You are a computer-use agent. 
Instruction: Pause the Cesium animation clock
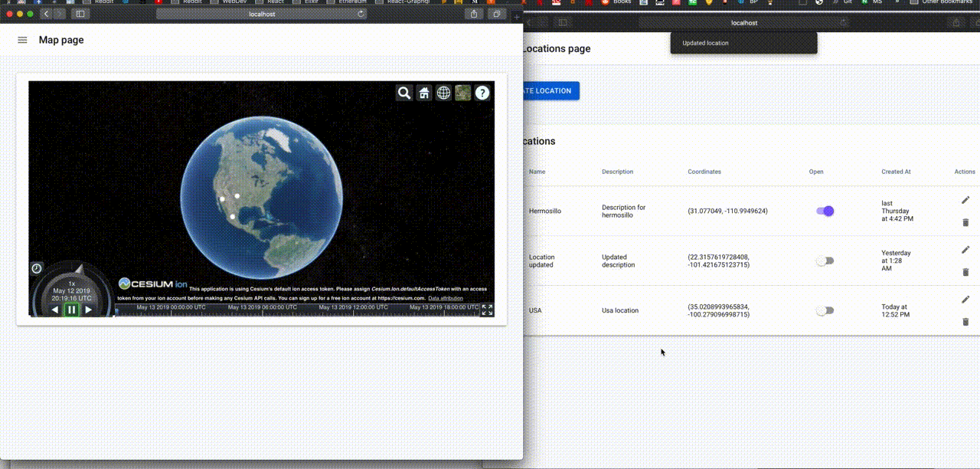tap(71, 310)
